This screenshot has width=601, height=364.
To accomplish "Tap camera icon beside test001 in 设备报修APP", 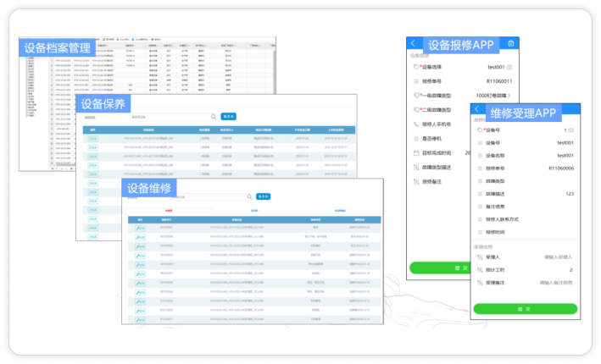I will (509, 67).
